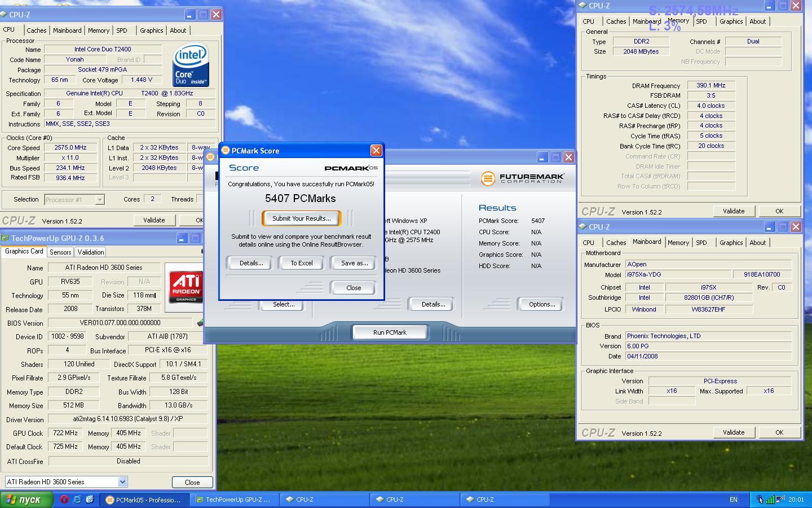Screen dimensions: 812x508
Task: Click the ATI CrossFire 'Disabled' field
Action: (128, 461)
